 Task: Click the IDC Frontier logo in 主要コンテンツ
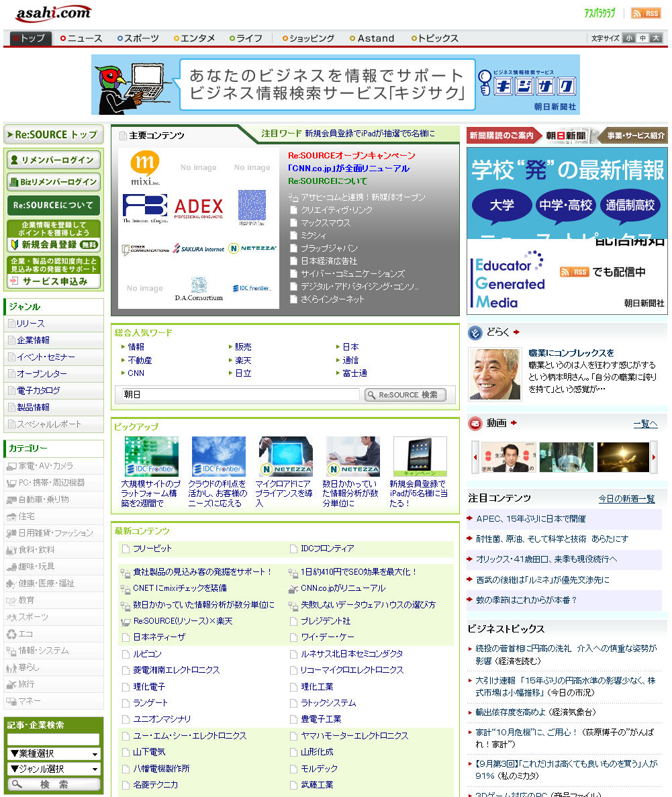(x=252, y=288)
